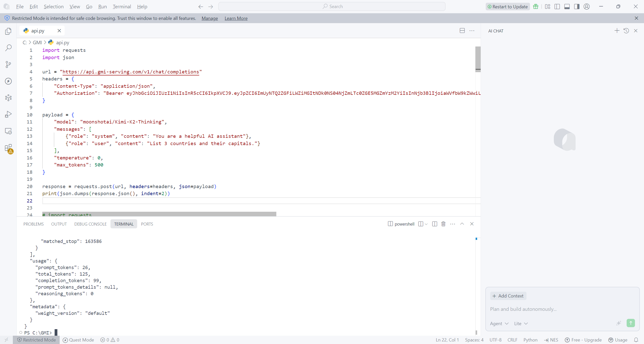The height and width of the screenshot is (344, 644).
Task: Click the Restart to Update button
Action: click(507, 7)
